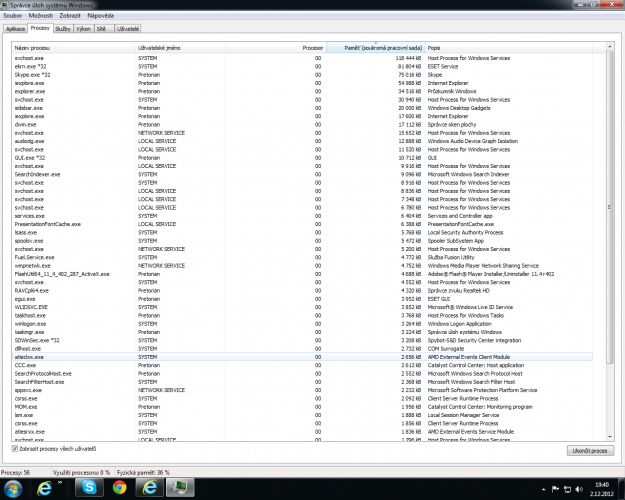Sort by the 'Paměť' column header
Image resolution: width=625 pixels, height=500 pixels.
376,48
